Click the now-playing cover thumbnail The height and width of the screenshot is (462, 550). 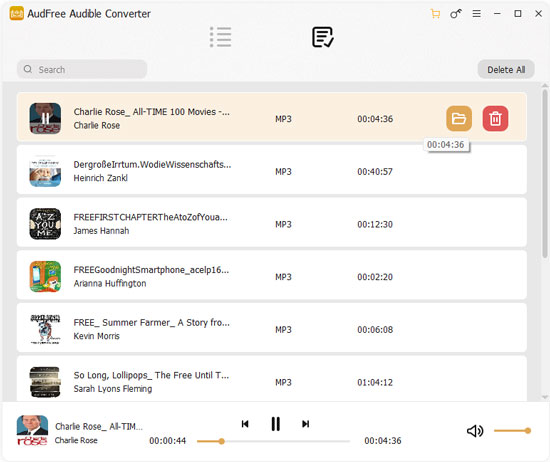(32, 430)
